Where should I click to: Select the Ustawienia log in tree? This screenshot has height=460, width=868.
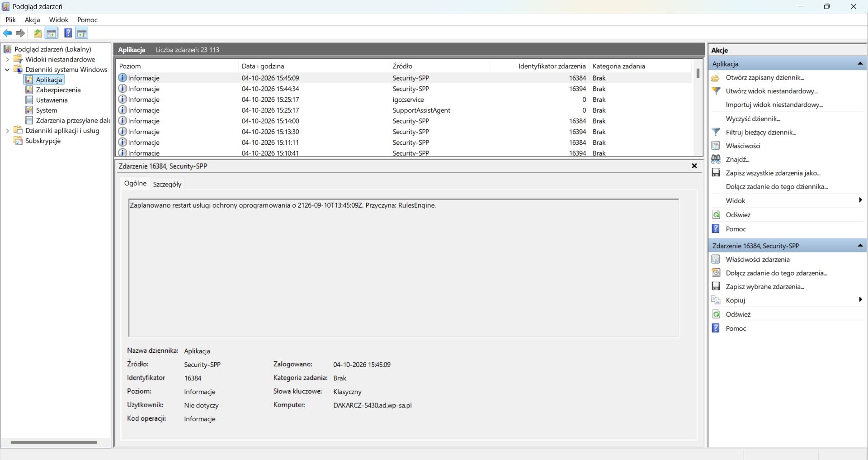pos(52,100)
